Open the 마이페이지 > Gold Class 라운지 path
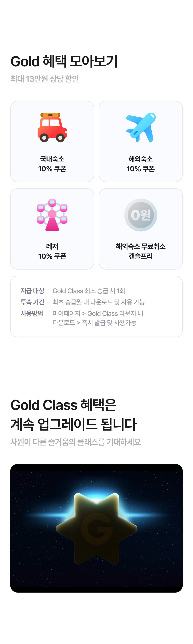The width and height of the screenshot is (193, 644). [97, 313]
